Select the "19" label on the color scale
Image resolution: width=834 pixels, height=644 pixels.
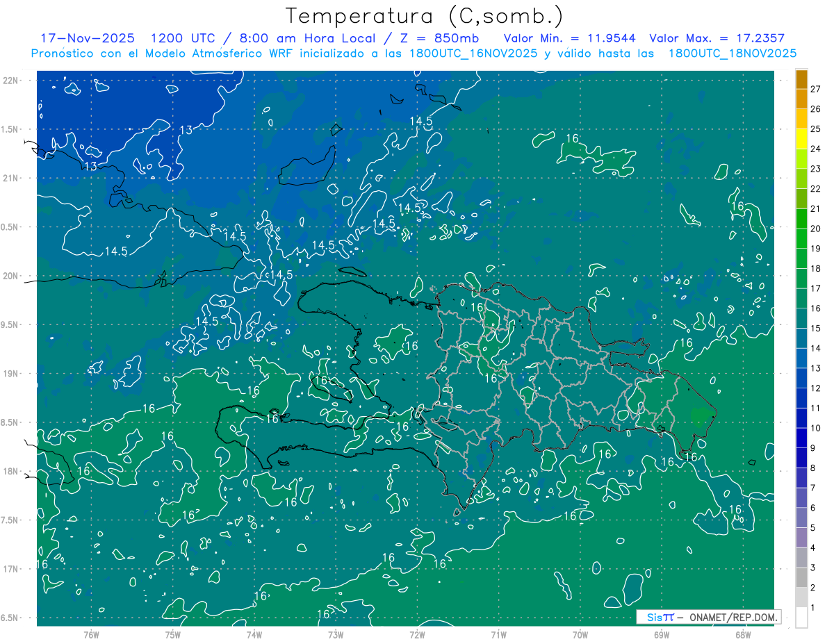pos(815,249)
